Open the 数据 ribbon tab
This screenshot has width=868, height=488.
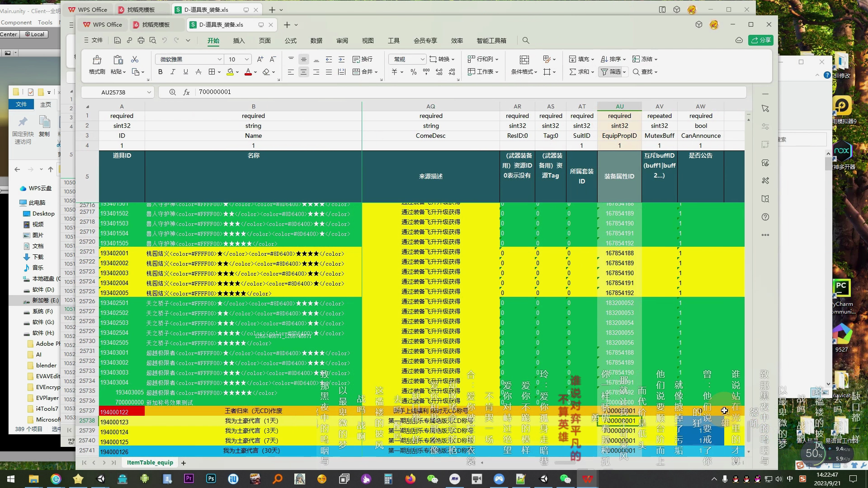[316, 40]
